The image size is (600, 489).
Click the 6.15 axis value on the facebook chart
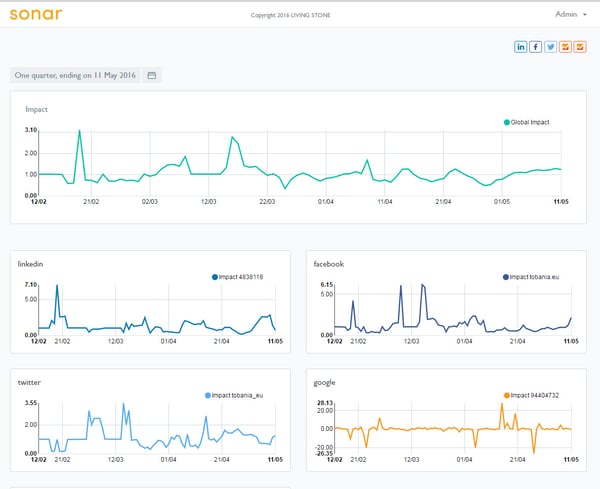[x=327, y=285]
